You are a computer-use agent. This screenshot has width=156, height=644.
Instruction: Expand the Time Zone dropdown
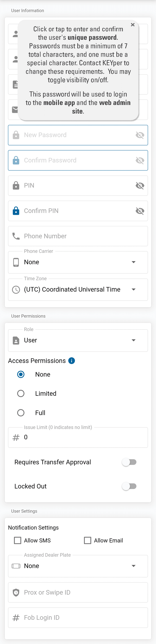click(78, 289)
